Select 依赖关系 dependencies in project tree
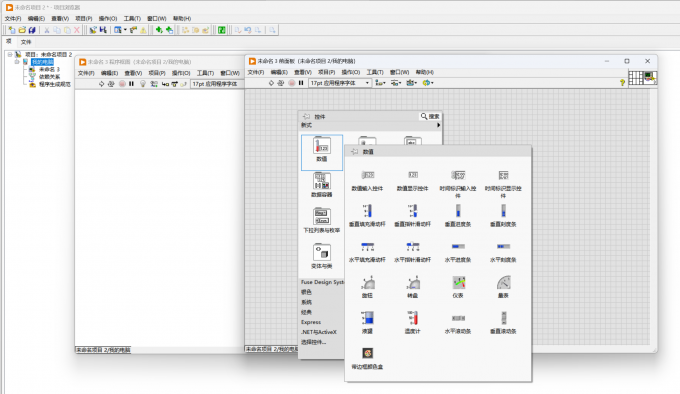 click(49, 77)
